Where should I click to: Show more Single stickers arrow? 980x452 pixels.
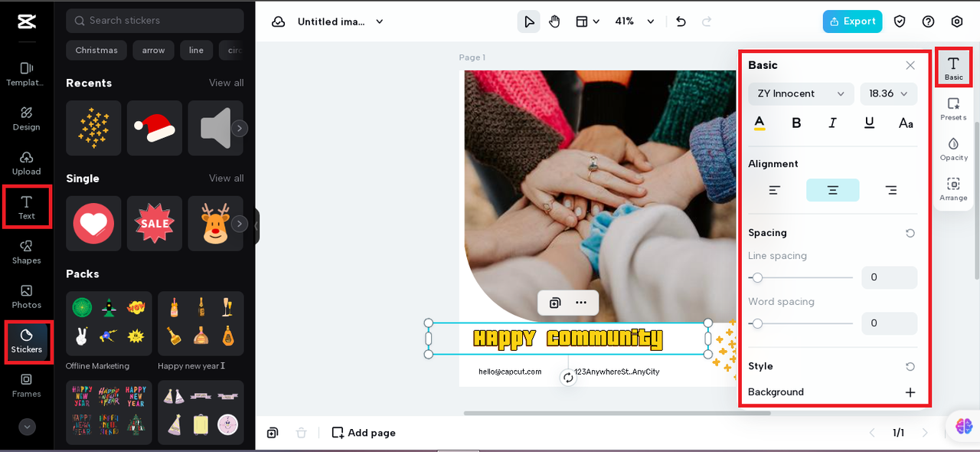pyautogui.click(x=240, y=224)
